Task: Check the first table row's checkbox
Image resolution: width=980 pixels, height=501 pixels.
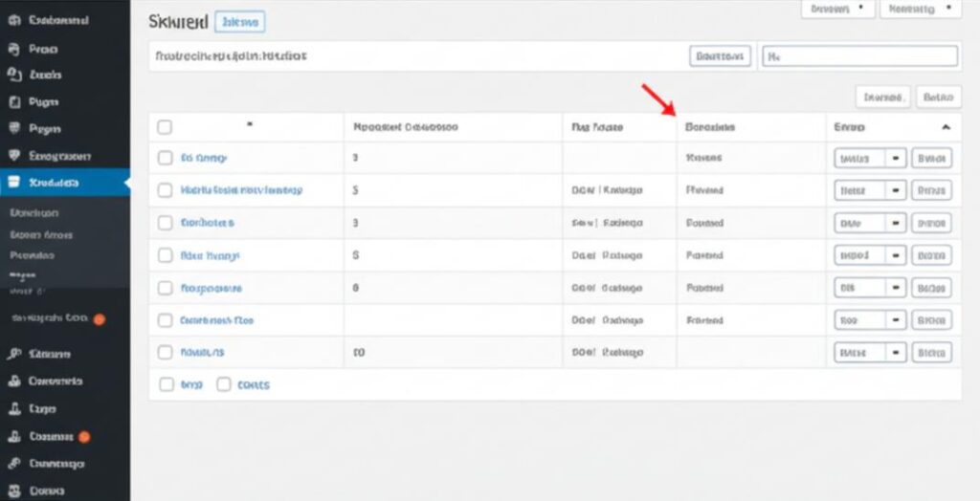Action: tap(165, 158)
